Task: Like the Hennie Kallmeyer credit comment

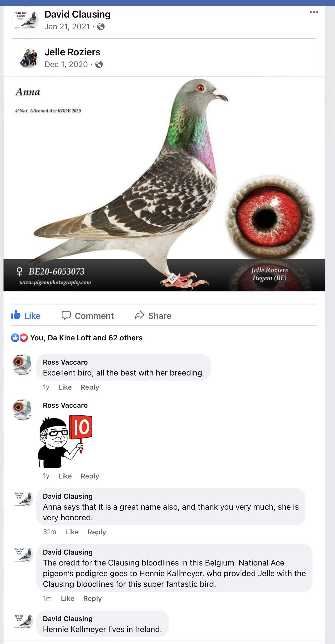Action: pyautogui.click(x=68, y=598)
